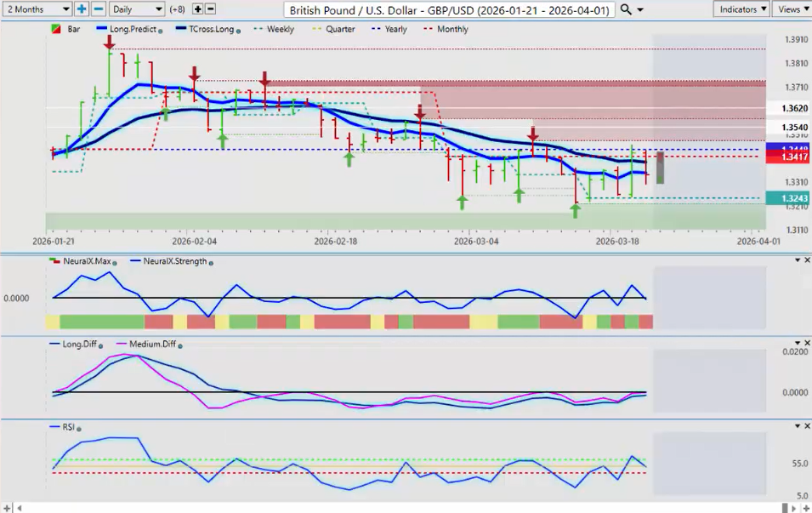The image size is (812, 513).
Task: Close the main price chart panel
Action: pyautogui.click(x=806, y=28)
